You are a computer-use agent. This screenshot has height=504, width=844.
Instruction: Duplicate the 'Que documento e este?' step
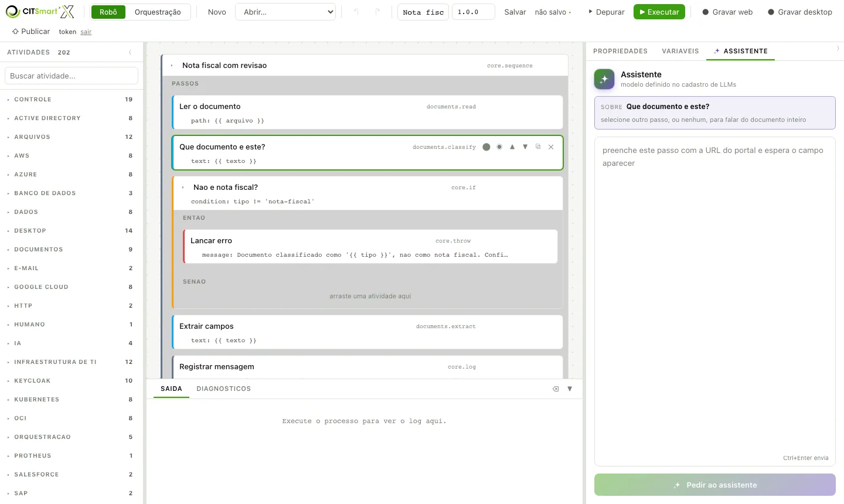[x=538, y=147]
